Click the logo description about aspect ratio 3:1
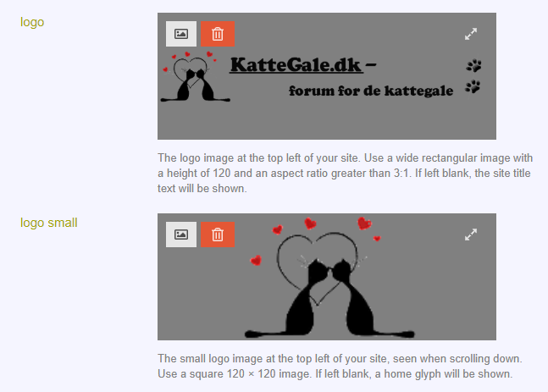 coord(346,173)
